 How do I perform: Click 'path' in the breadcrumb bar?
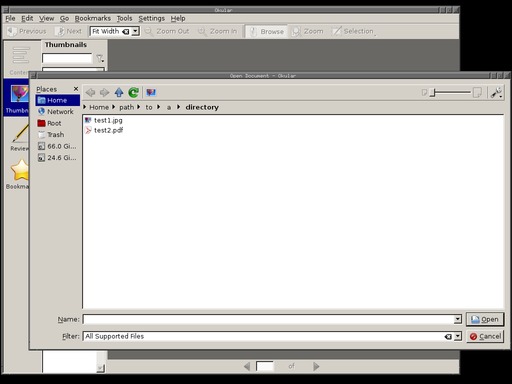(x=126, y=107)
